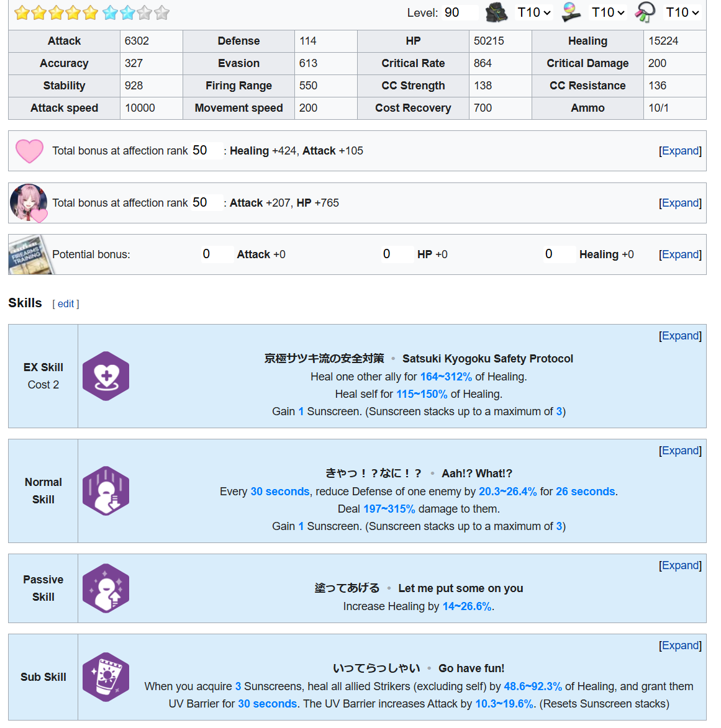Click the portrait row affection rank 50 field
The image size is (721, 728).
point(207,202)
